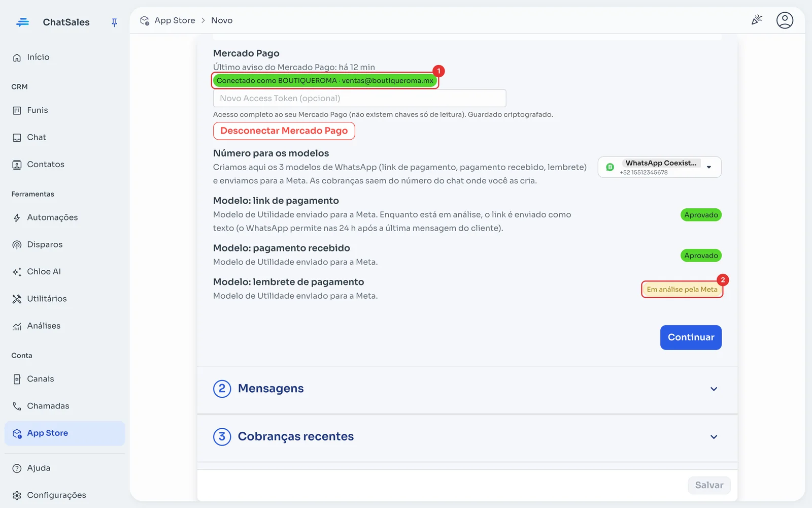
Task: Click the Utilitários tools icon
Action: 17,299
